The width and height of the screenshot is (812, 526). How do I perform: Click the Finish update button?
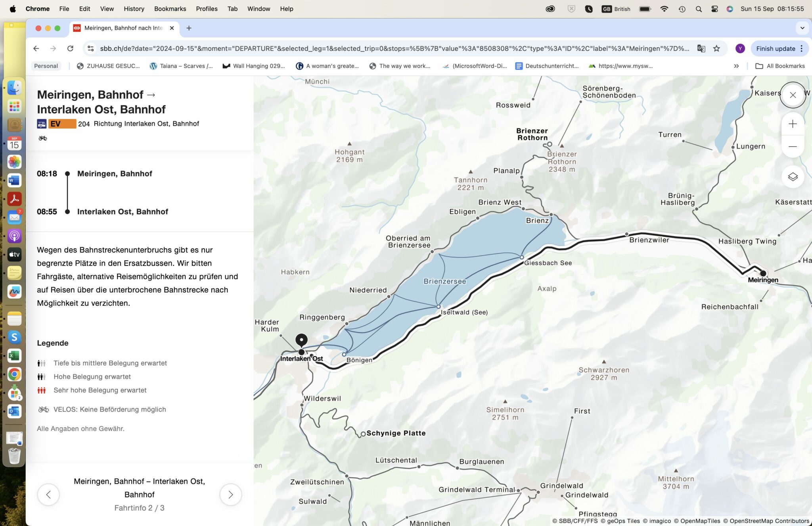775,48
